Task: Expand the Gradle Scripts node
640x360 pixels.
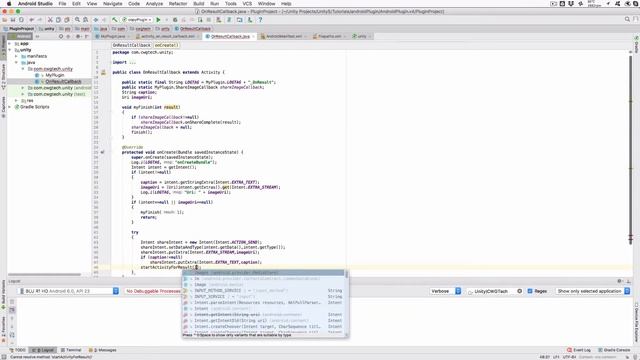Action: click(10, 107)
